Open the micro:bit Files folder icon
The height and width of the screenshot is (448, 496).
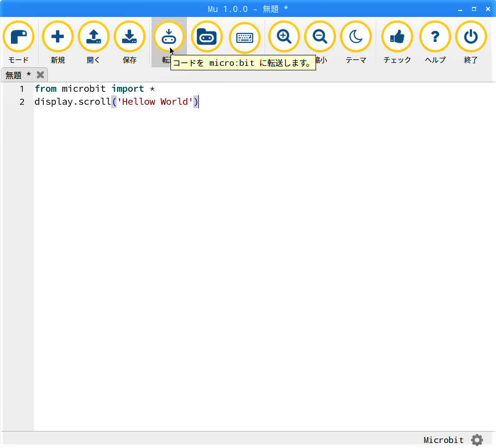207,37
